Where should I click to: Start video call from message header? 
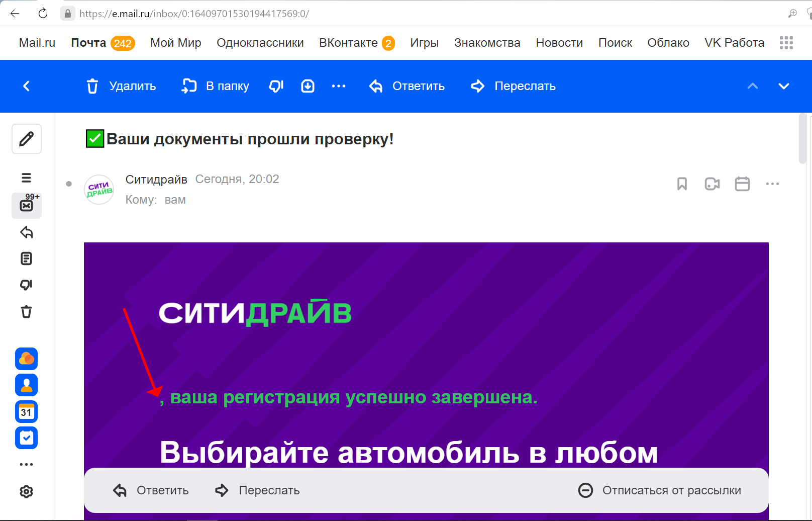click(712, 184)
